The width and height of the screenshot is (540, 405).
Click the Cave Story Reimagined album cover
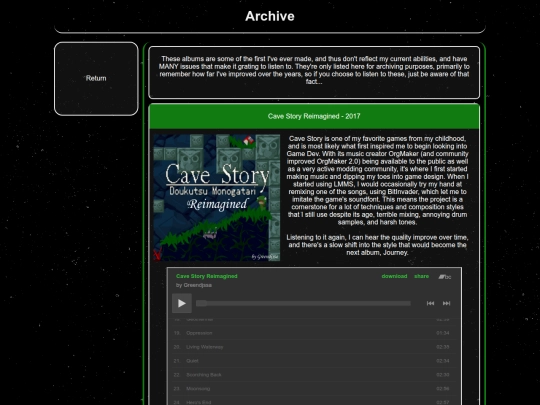tap(217, 198)
